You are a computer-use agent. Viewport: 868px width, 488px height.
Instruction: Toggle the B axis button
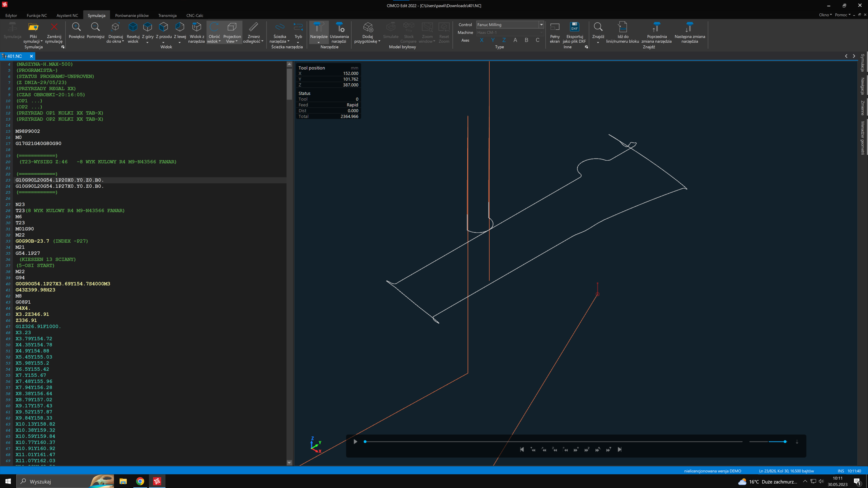click(526, 40)
